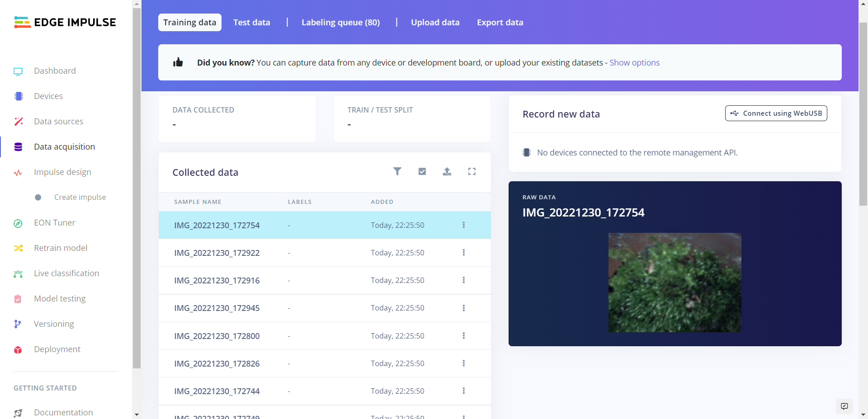Open Dashboard from the sidebar
This screenshot has width=868, height=419.
pyautogui.click(x=55, y=71)
